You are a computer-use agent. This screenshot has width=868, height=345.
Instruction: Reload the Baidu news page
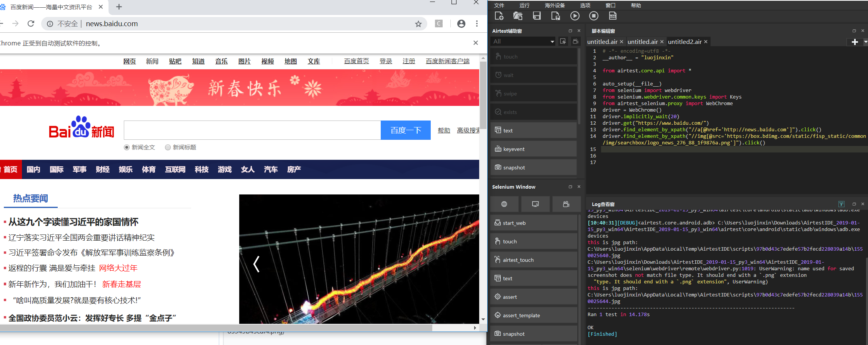pos(31,23)
